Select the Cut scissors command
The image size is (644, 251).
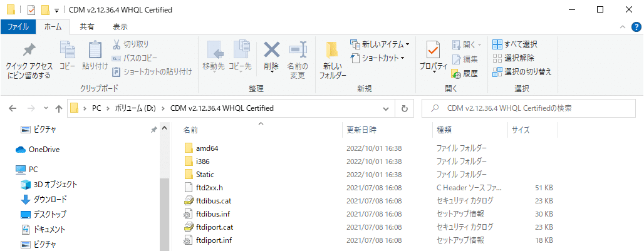(x=130, y=44)
